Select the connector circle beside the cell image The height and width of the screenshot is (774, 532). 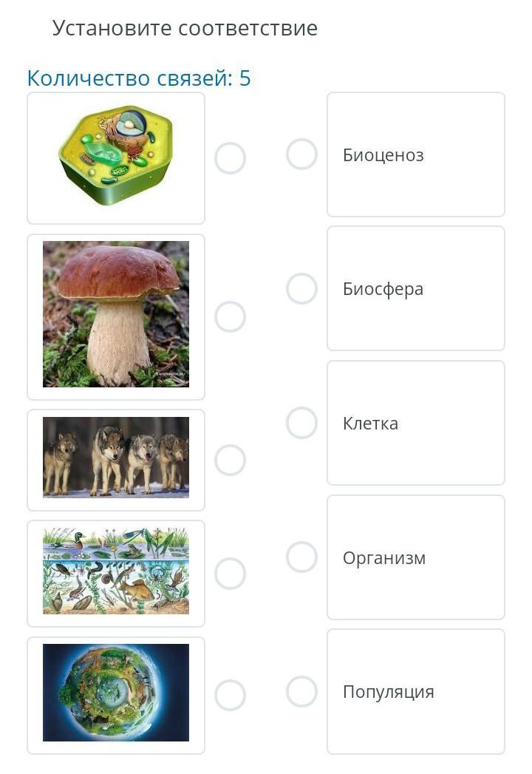(230, 158)
